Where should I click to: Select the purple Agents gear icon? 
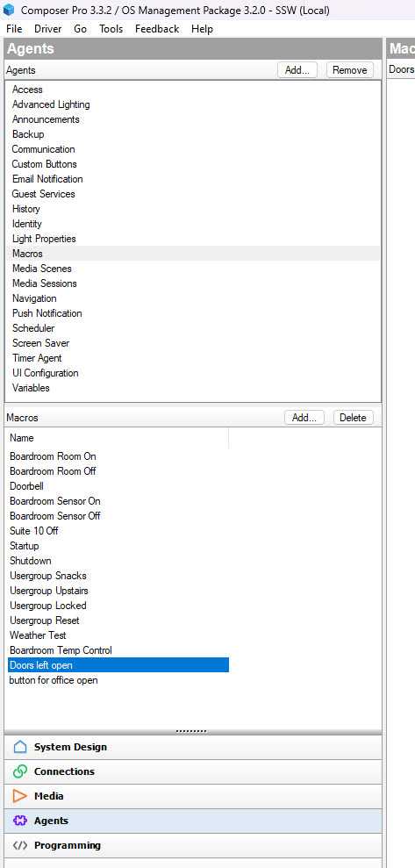tap(20, 821)
